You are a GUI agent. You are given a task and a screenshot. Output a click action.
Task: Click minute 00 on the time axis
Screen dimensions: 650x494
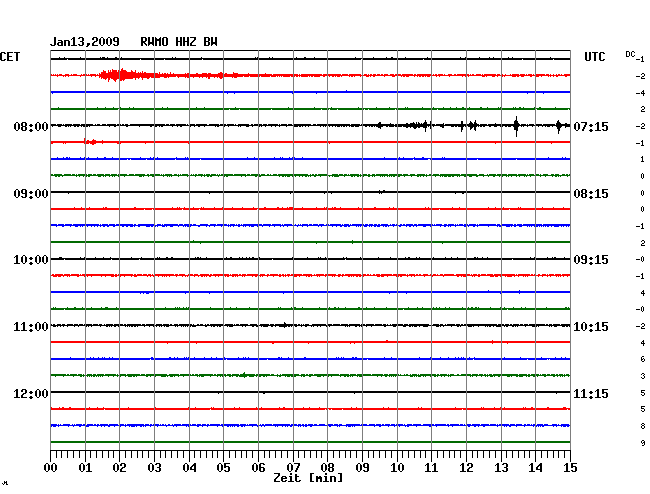coord(51,467)
